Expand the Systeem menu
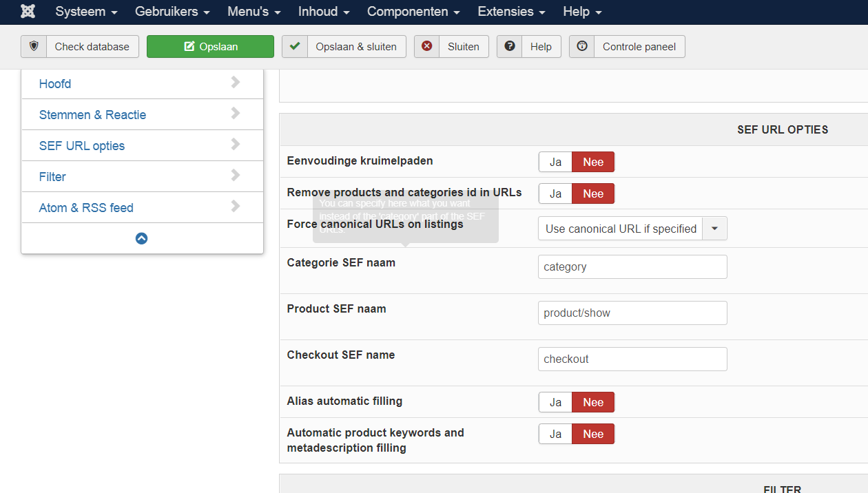Screen dimensions: 868x493 (86, 12)
